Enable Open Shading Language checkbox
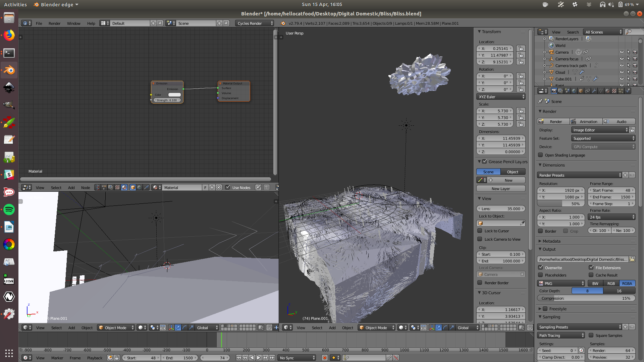Screen dimensions: 644x362 click(540, 155)
